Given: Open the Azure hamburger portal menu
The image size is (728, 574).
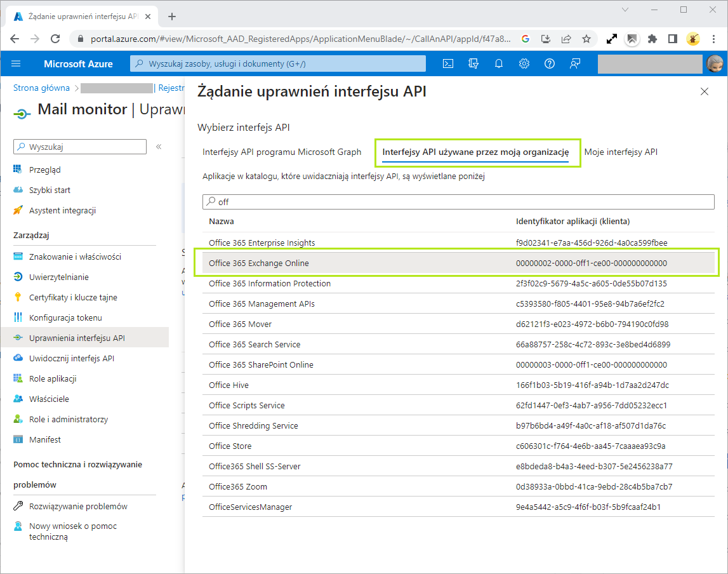Looking at the screenshot, I should click(17, 63).
